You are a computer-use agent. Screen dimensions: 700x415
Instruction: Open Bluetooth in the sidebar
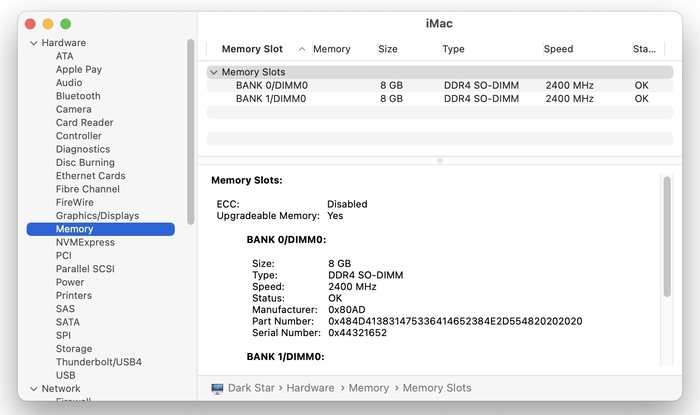78,96
